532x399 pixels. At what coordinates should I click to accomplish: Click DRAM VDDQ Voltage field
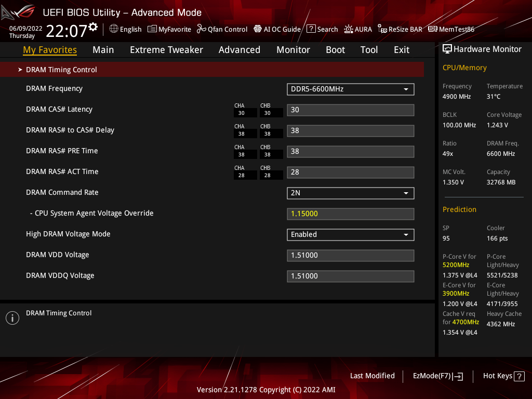(351, 276)
